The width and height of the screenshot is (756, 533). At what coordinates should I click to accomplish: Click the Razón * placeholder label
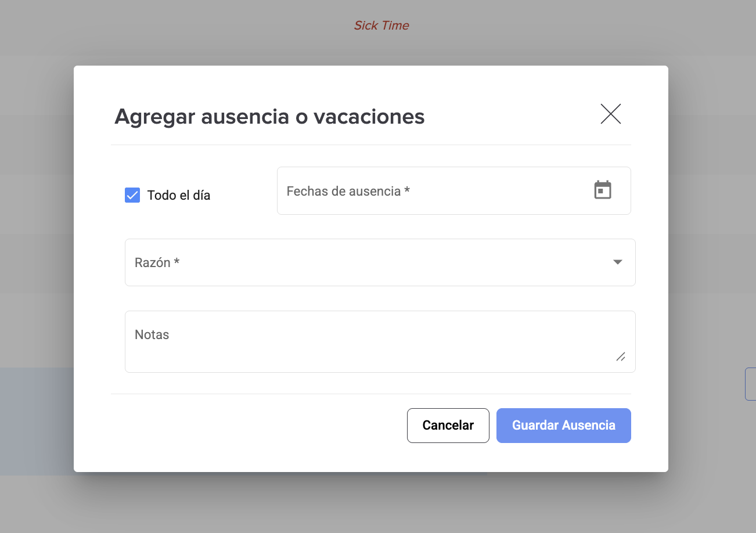pos(157,262)
